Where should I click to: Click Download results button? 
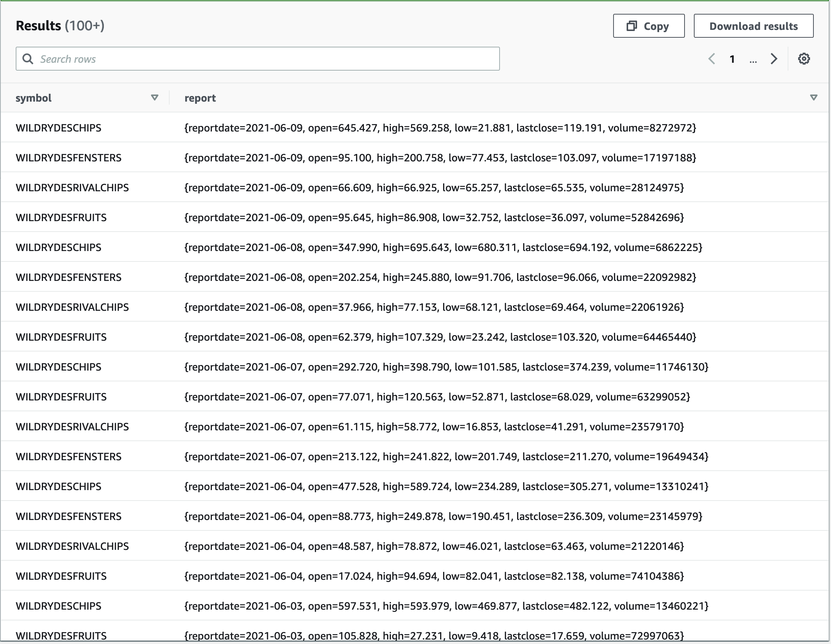(x=753, y=26)
